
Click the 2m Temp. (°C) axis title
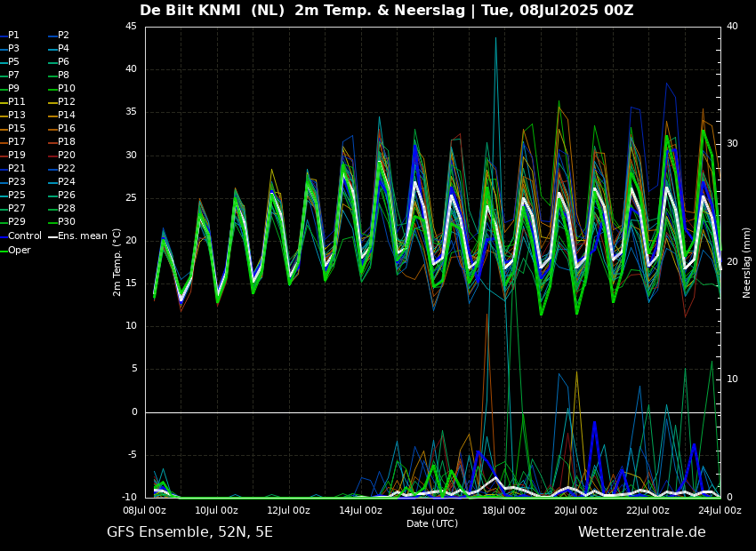[x=117, y=261]
